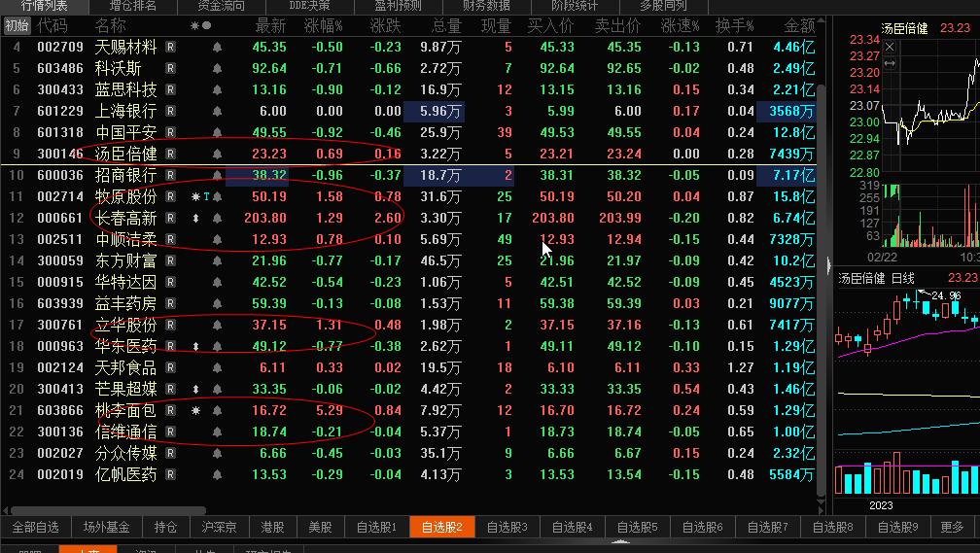Click the T marker icon on 牧原股份 row
This screenshot has height=553, width=980.
coord(206,196)
